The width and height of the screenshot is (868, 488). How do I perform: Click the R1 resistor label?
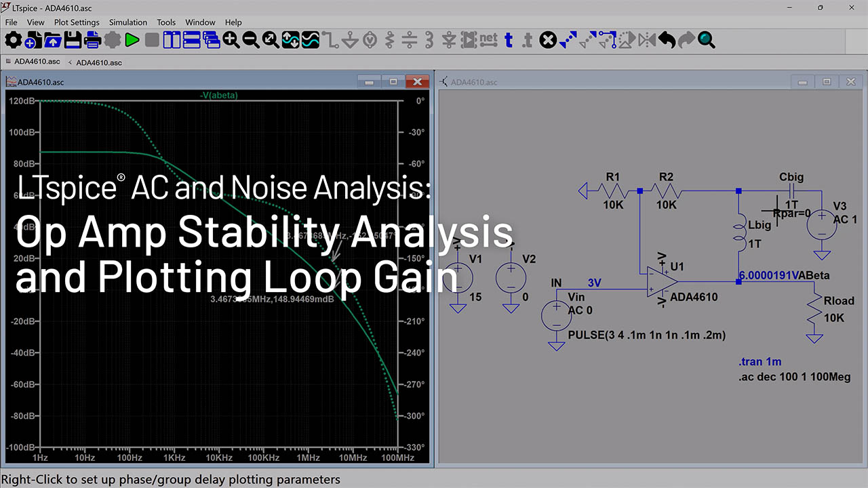coord(612,178)
